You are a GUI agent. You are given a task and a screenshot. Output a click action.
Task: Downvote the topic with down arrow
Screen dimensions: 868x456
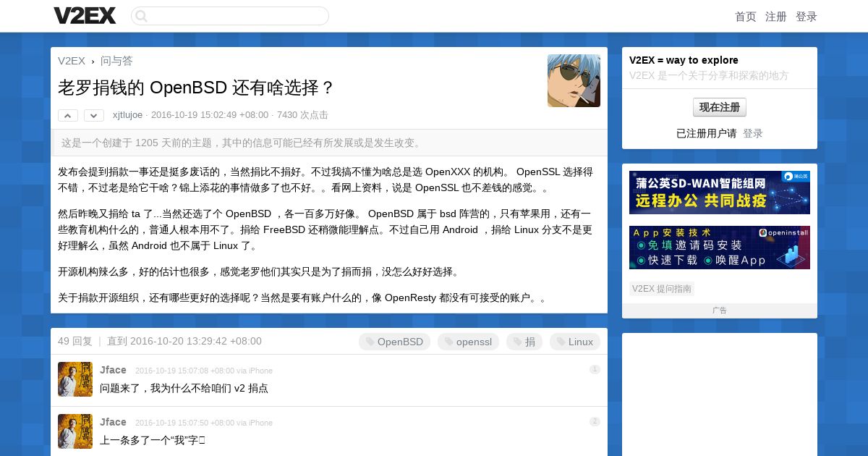[x=94, y=116]
